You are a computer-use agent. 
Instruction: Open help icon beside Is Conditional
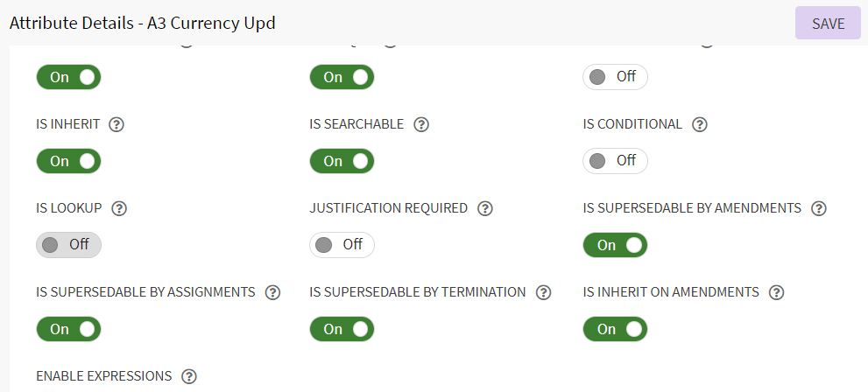coord(700,124)
